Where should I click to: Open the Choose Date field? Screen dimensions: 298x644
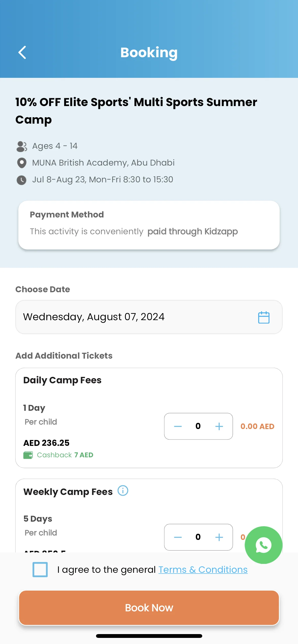coord(149,317)
